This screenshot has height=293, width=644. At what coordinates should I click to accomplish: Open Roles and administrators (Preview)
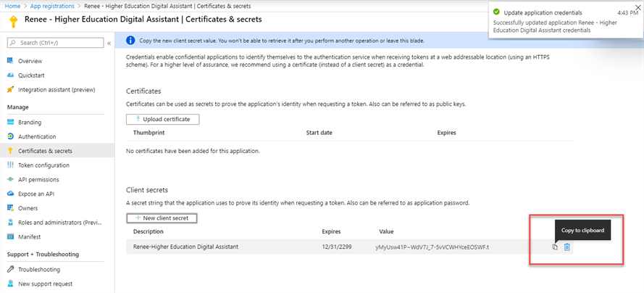tap(59, 223)
